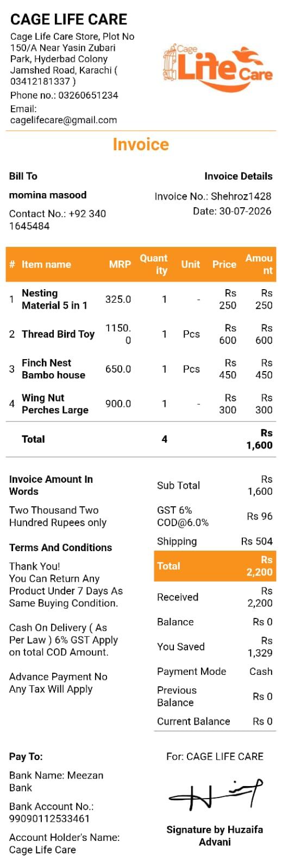Viewport: 282px width, 868px height.
Task: Select the Thread Bird Toy item
Action: click(x=58, y=334)
